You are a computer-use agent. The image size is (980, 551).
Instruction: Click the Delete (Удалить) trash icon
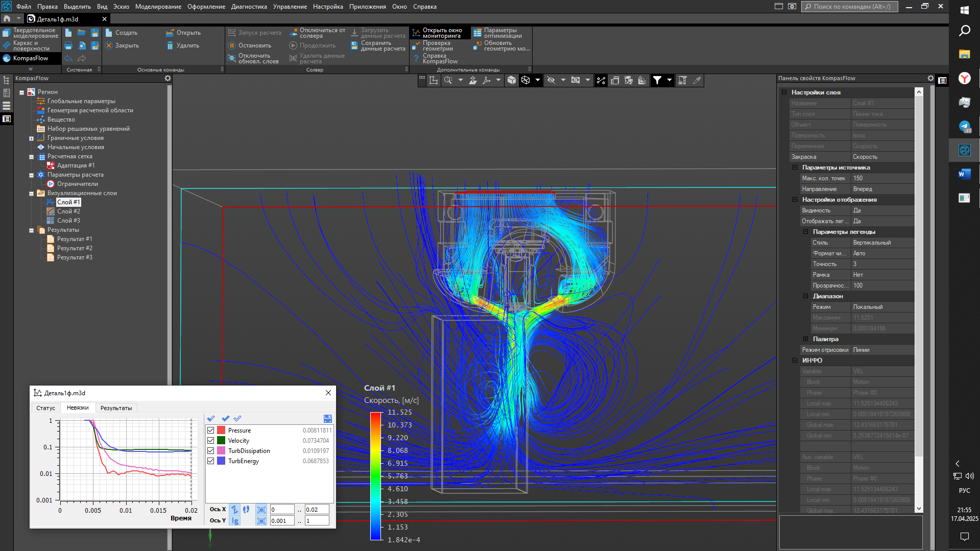[x=170, y=45]
